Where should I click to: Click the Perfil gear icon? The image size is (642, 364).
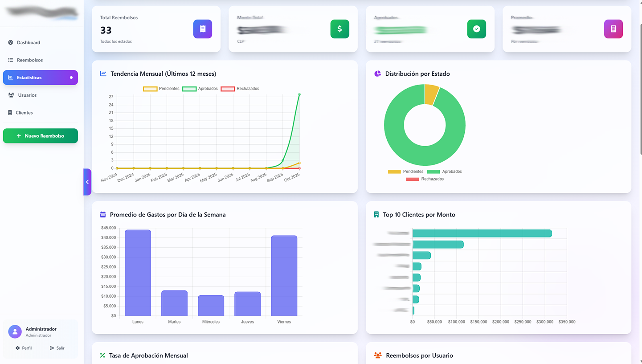[x=18, y=348]
